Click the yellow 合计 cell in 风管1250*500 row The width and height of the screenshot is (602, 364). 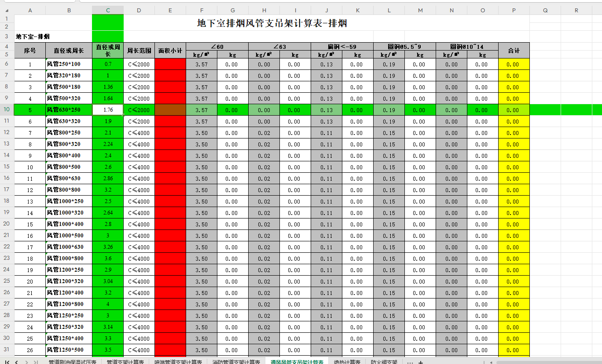514,350
